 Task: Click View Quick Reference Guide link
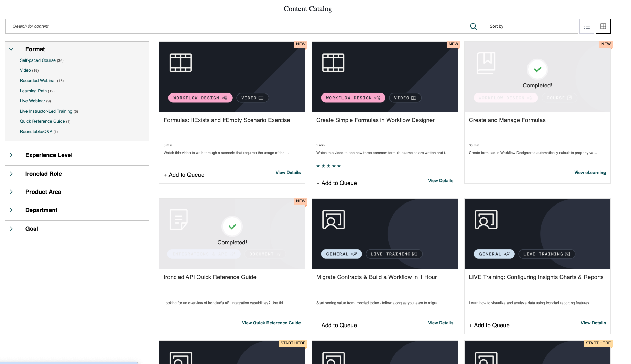(x=271, y=323)
